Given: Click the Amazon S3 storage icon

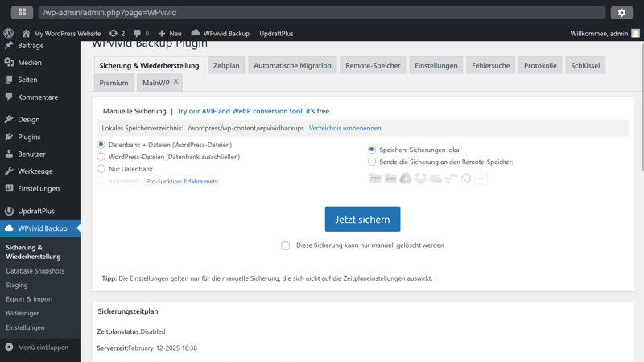Looking at the screenshot, I should 451,178.
